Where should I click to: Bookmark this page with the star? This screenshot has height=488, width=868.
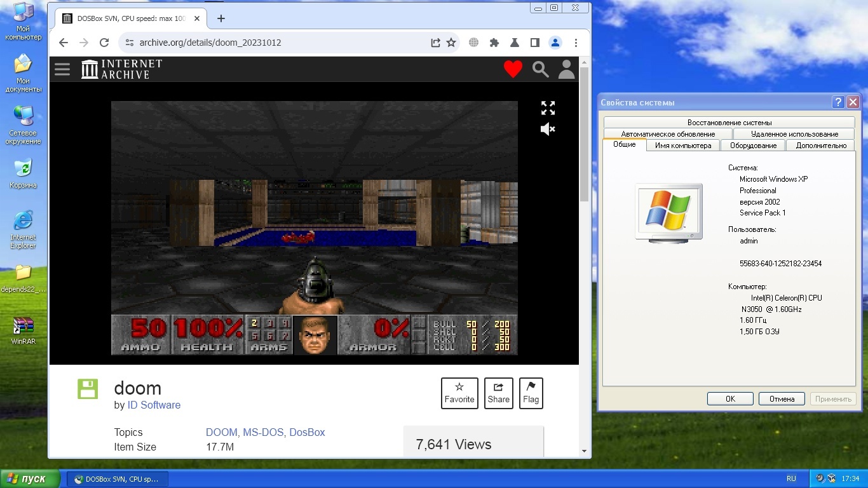(x=451, y=43)
